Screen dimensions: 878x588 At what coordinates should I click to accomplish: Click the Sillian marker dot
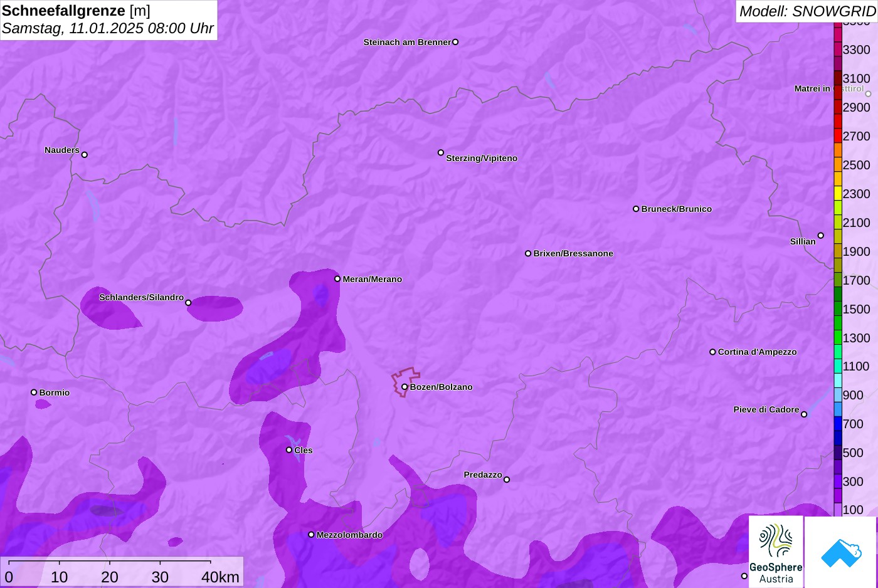[821, 236]
